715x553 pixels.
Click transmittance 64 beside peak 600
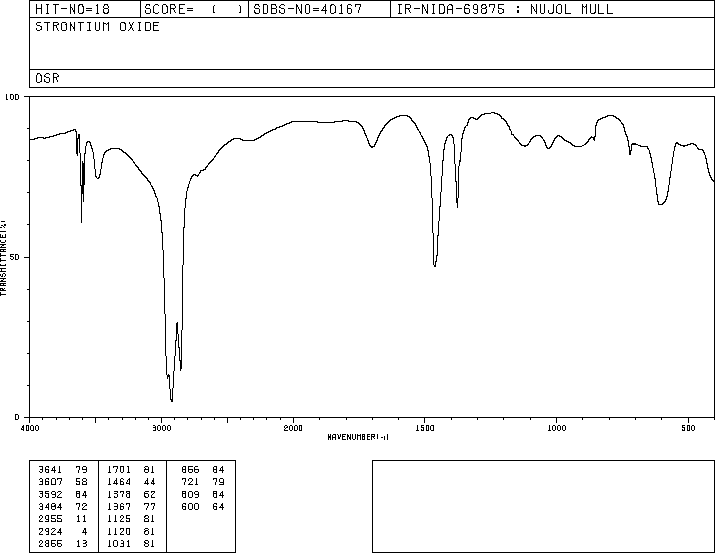[218, 507]
